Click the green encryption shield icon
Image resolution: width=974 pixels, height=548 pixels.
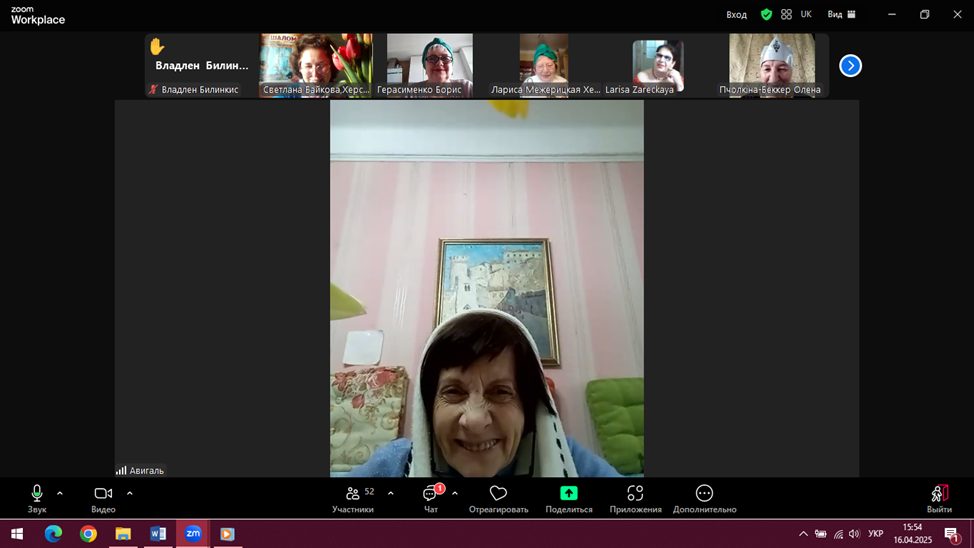pos(766,15)
